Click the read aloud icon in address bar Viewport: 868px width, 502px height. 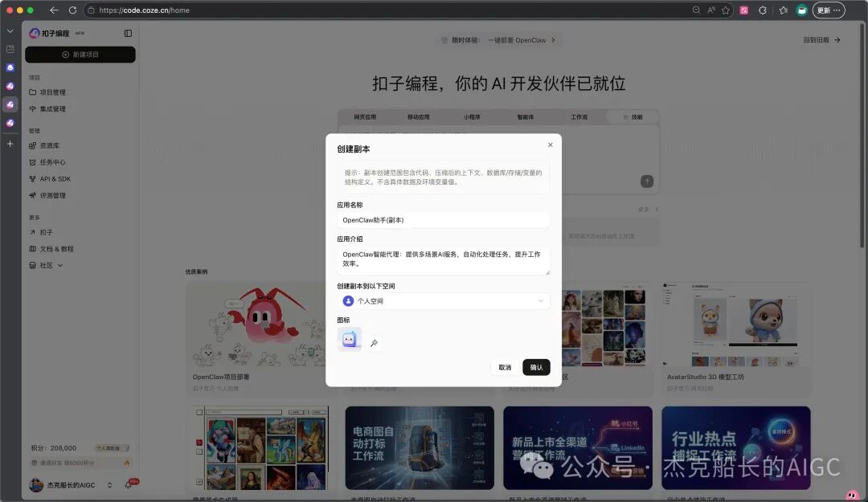711,10
